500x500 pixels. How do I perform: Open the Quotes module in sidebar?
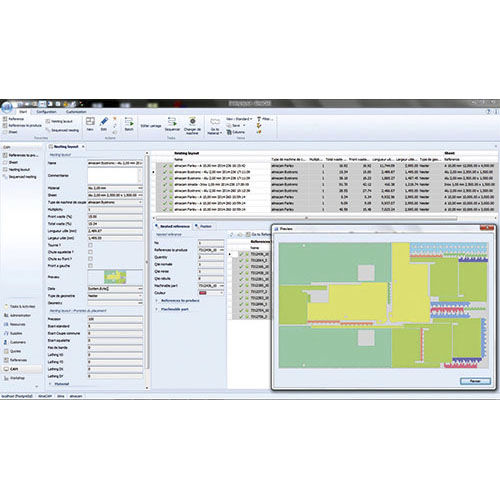point(12,351)
